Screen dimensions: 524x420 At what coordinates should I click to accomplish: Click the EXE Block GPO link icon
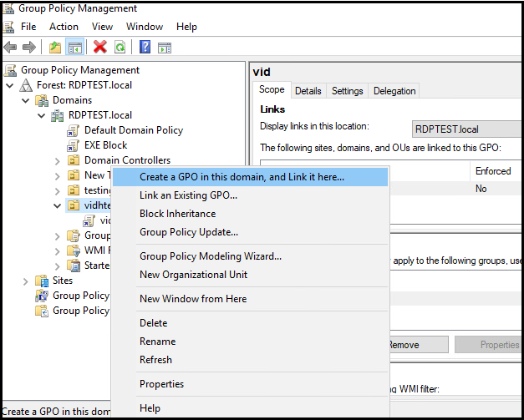[73, 145]
